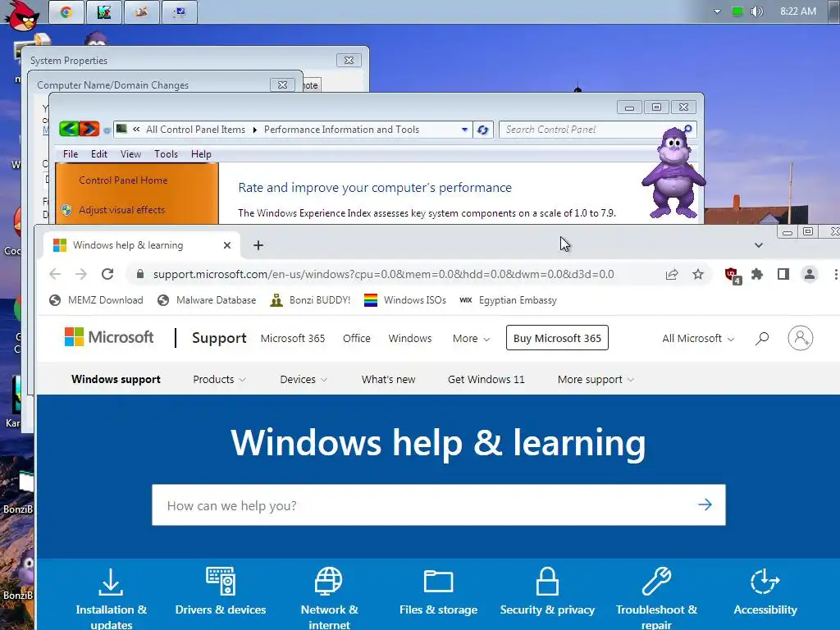
Task: Click the Angry Birds start button
Action: tap(21, 15)
